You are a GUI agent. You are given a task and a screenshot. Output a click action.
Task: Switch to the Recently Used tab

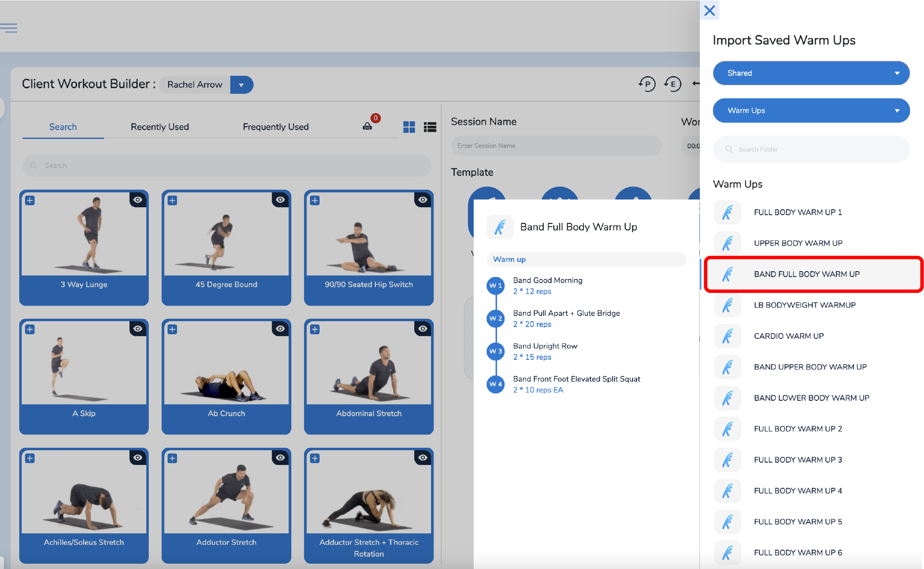[160, 127]
